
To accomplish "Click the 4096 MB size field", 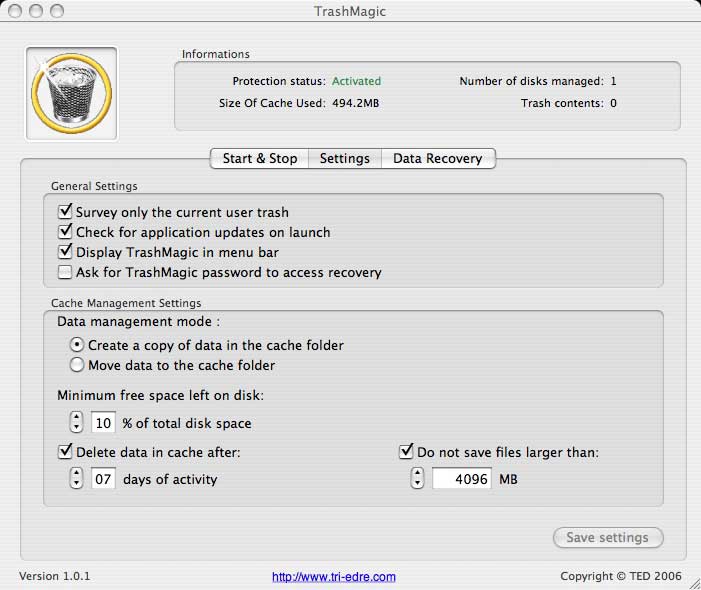I will point(462,479).
